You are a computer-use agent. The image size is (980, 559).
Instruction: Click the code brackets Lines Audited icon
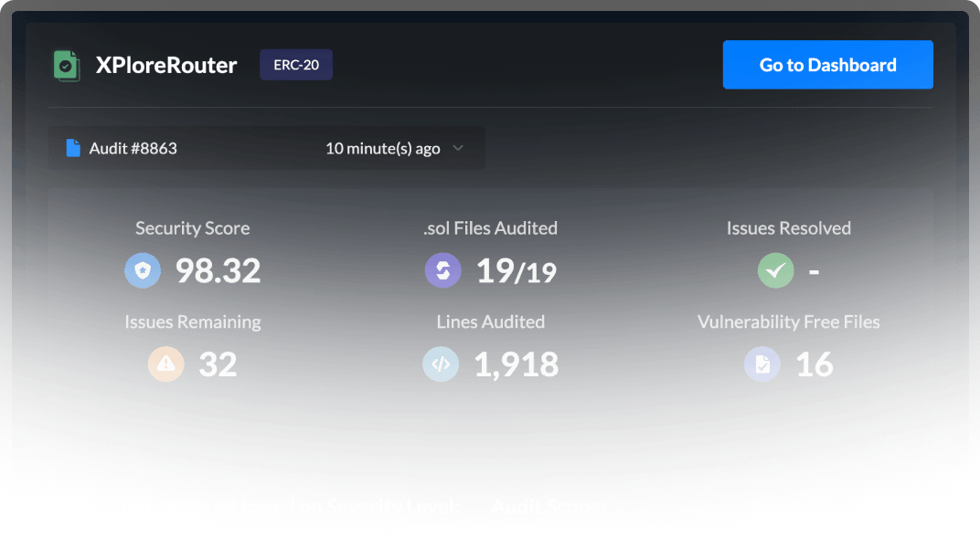pyautogui.click(x=440, y=364)
